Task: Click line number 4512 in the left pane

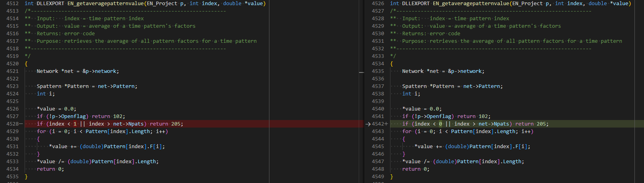Action: click(12, 4)
